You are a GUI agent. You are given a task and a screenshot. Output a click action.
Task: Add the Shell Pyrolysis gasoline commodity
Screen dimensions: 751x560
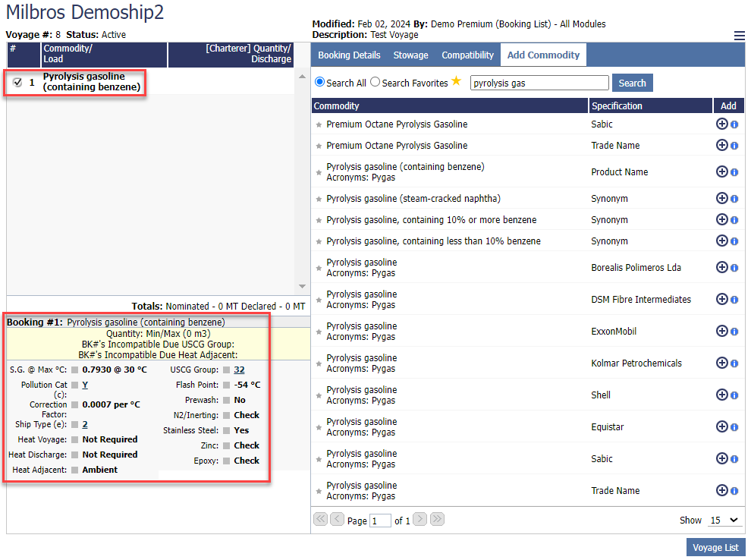click(x=721, y=395)
